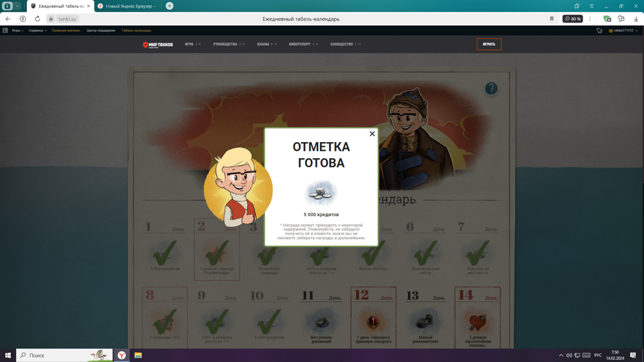This screenshot has width=644, height=362.
Task: Go back with the browser back arrow
Action: 8,19
